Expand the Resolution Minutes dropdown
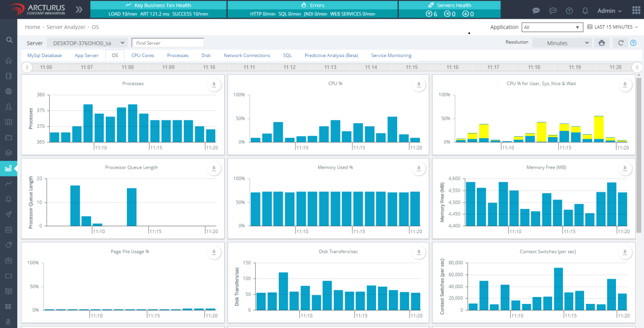This screenshot has width=644, height=328. pyautogui.click(x=561, y=43)
